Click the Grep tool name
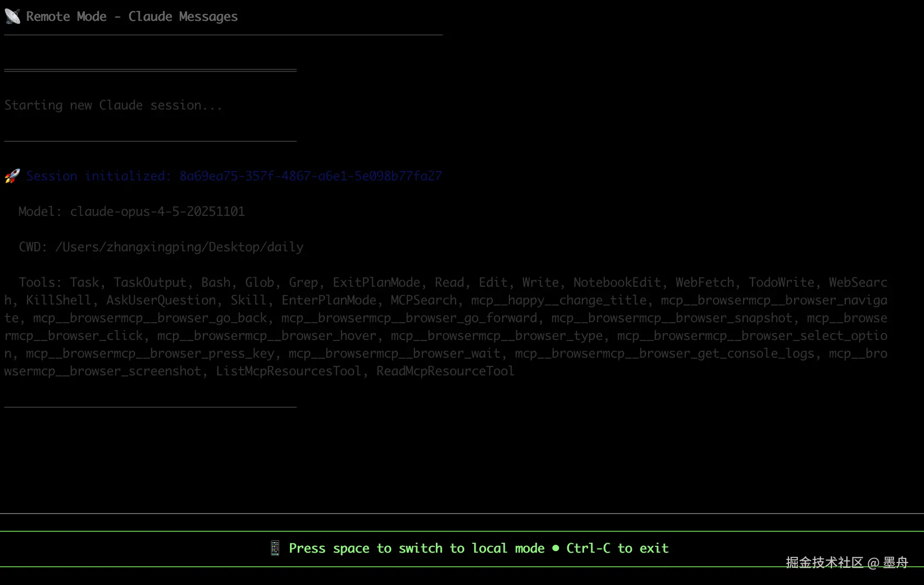 303,283
